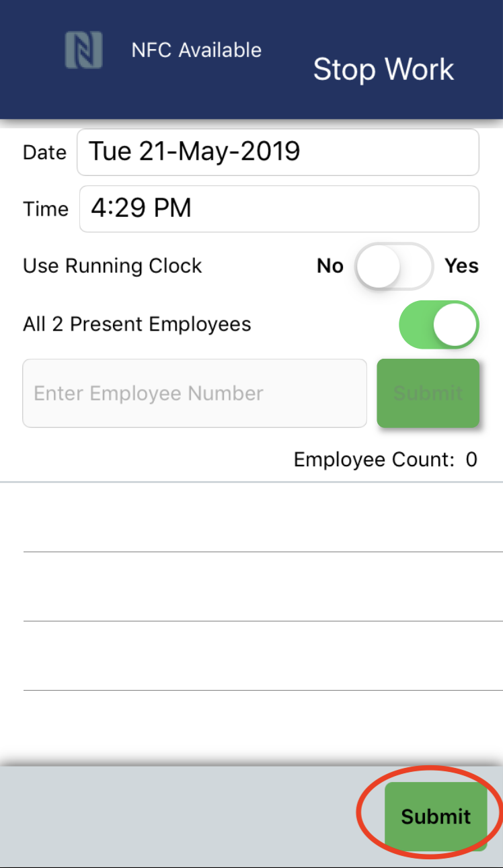Image resolution: width=503 pixels, height=868 pixels.
Task: Tap the Stop Work header title
Action: point(383,70)
